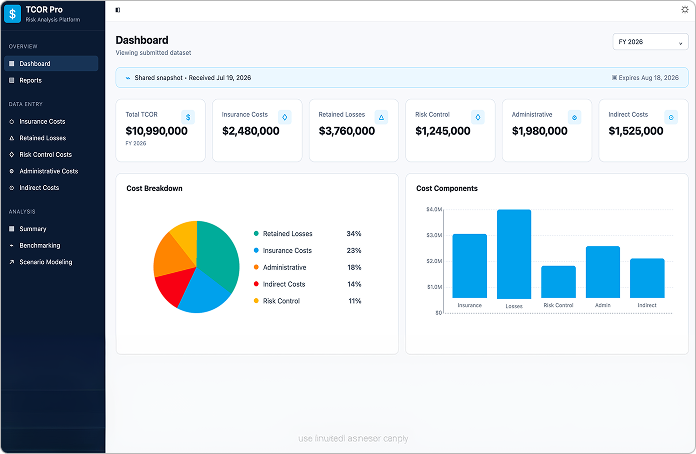Viewport: 696px width, 454px height.
Task: Click the Indirect bar in Cost Components
Action: pyautogui.click(x=647, y=278)
